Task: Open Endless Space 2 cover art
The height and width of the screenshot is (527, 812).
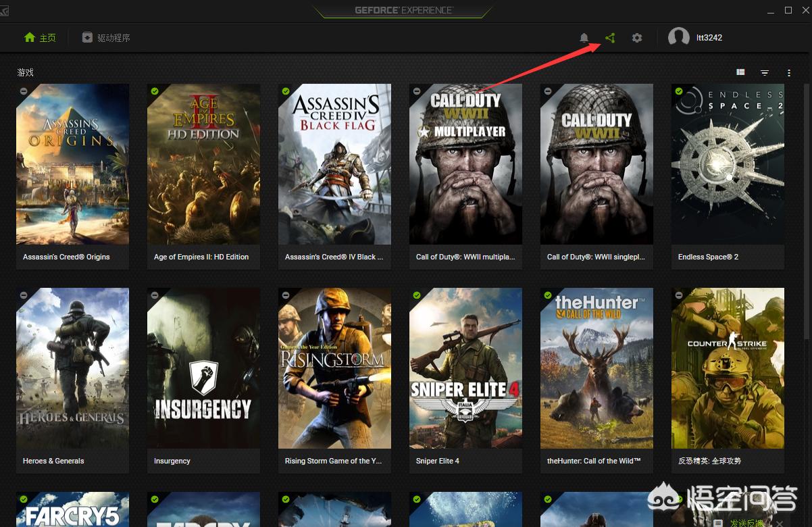Action: coord(728,164)
